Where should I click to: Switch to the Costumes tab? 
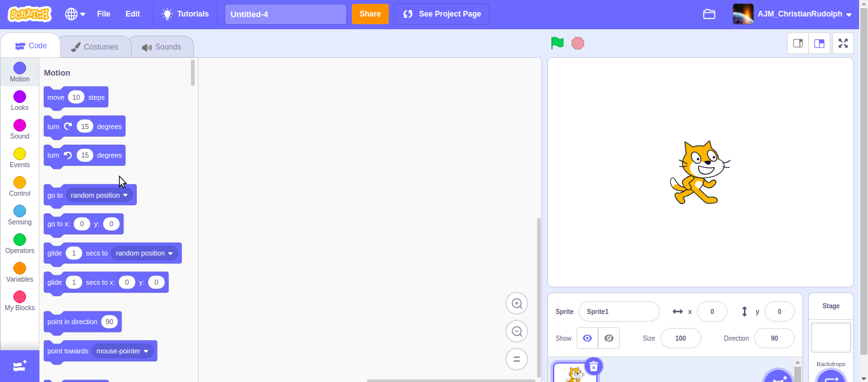coord(95,46)
